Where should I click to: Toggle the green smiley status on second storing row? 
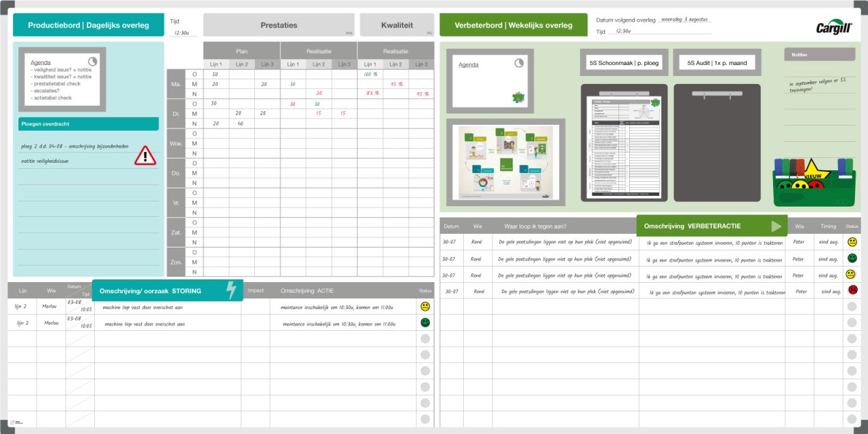click(x=425, y=322)
